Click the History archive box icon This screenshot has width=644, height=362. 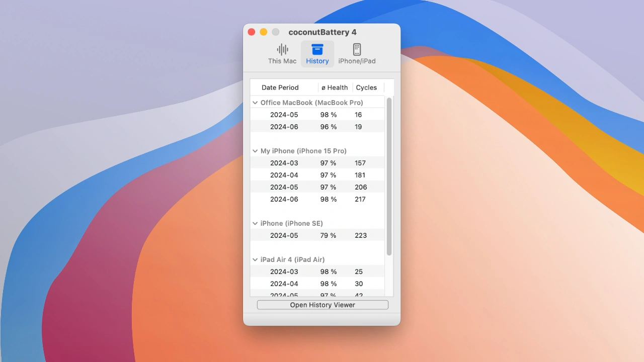tap(317, 49)
